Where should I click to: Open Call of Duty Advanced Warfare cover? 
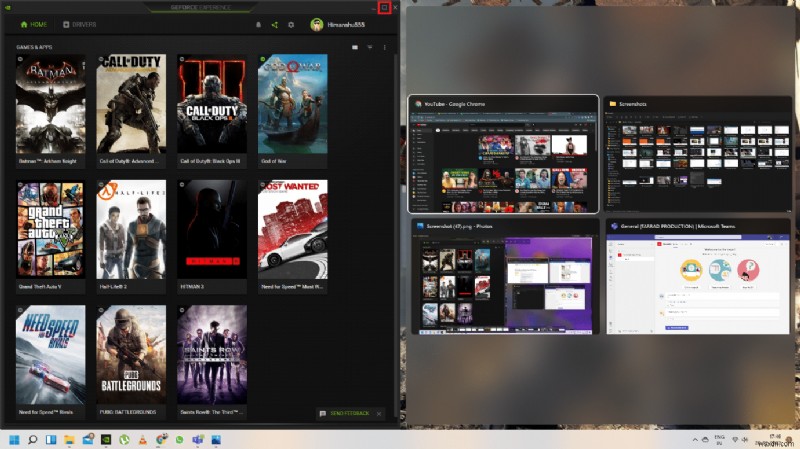pos(131,104)
